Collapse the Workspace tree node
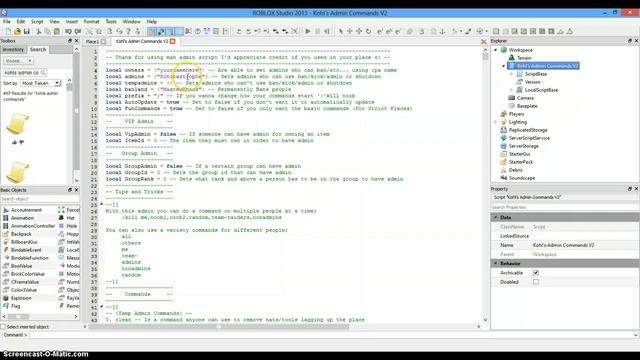640x360 pixels. coord(496,50)
